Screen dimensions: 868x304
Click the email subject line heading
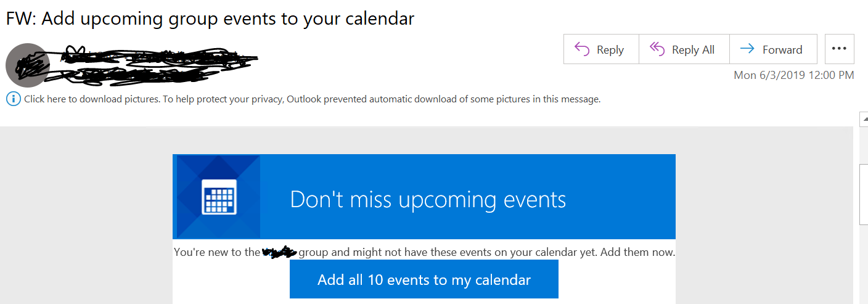click(210, 19)
